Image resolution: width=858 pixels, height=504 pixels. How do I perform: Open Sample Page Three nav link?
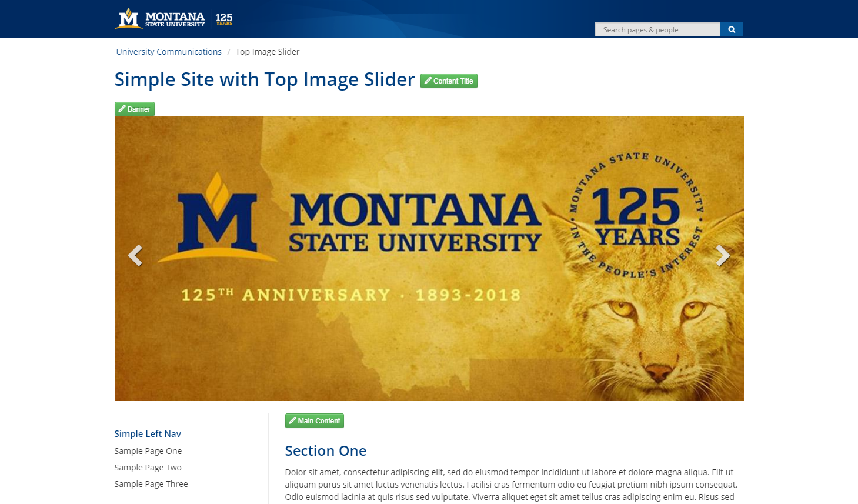click(x=151, y=484)
